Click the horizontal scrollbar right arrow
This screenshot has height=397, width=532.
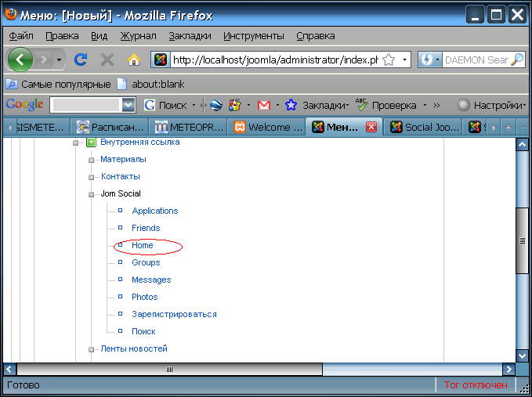[508, 369]
